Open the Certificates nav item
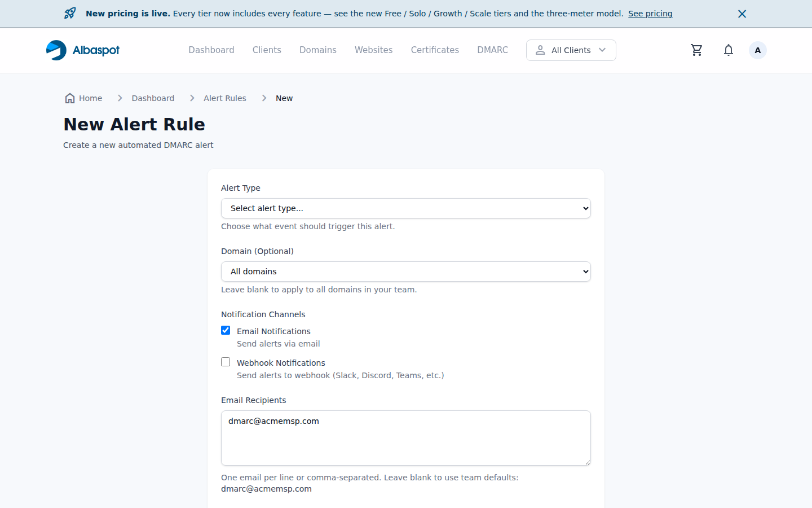 (x=435, y=50)
